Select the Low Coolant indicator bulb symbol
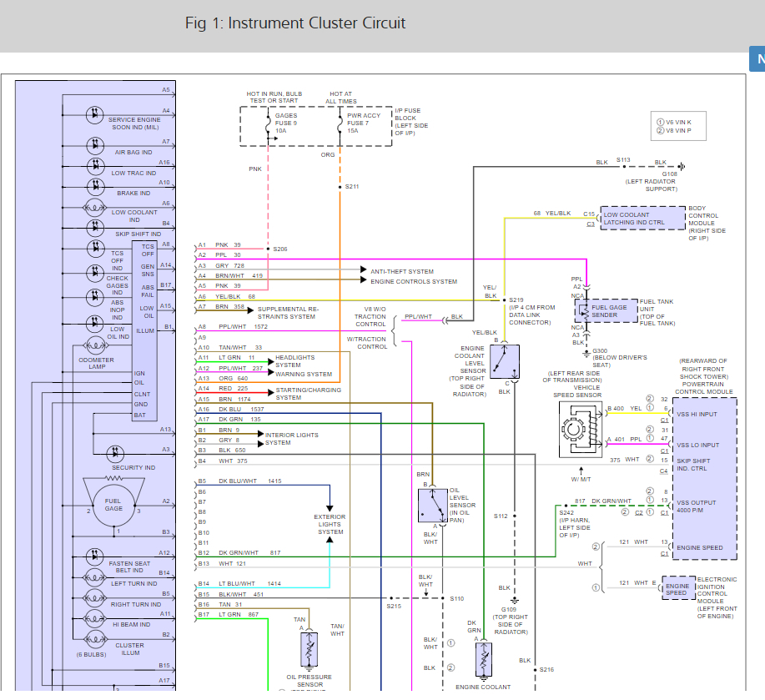Image resolution: width=765 pixels, height=700 pixels. [x=95, y=205]
